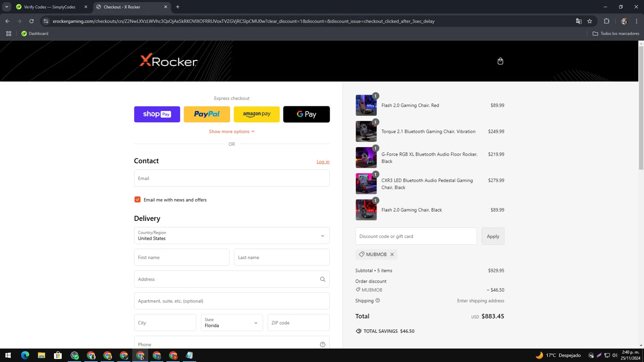This screenshot has width=644, height=362.
Task: Click the Torque 2.1 Bluetooth chair thumbnail
Action: tap(366, 131)
